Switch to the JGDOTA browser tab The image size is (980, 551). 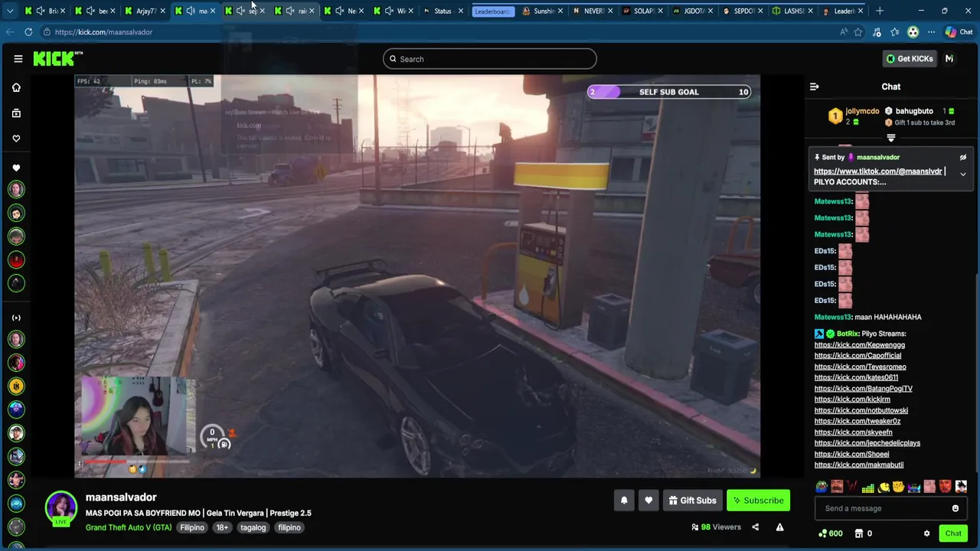click(693, 11)
